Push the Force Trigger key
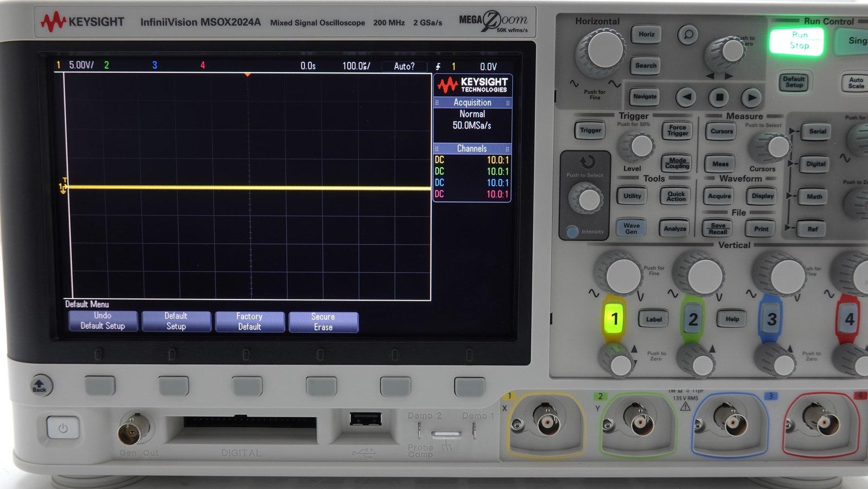 point(677,130)
